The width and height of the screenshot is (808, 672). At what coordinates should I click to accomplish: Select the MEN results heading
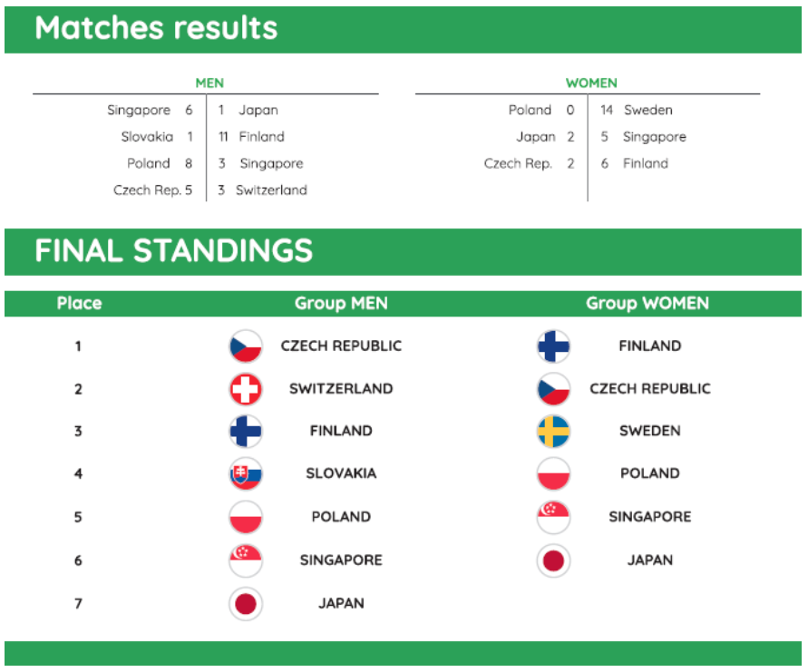click(209, 83)
